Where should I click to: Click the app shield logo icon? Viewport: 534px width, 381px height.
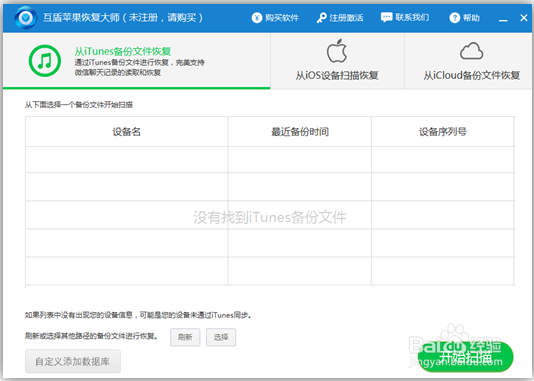tap(26, 17)
